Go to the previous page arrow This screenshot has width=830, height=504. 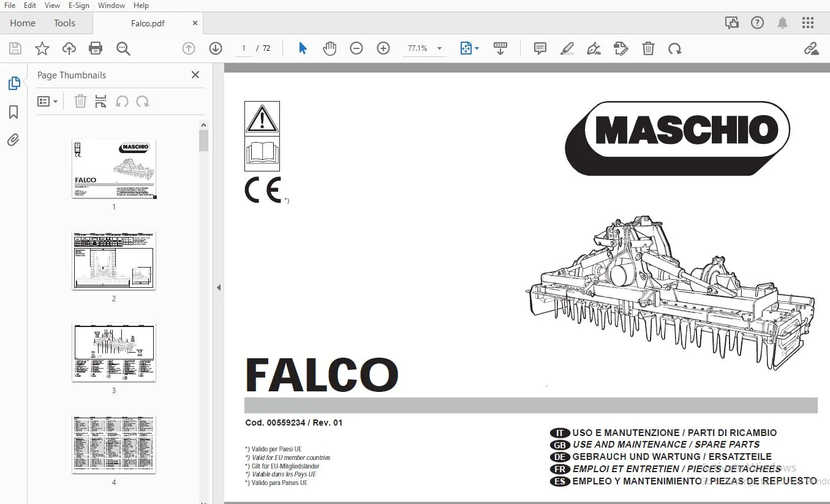coord(189,48)
